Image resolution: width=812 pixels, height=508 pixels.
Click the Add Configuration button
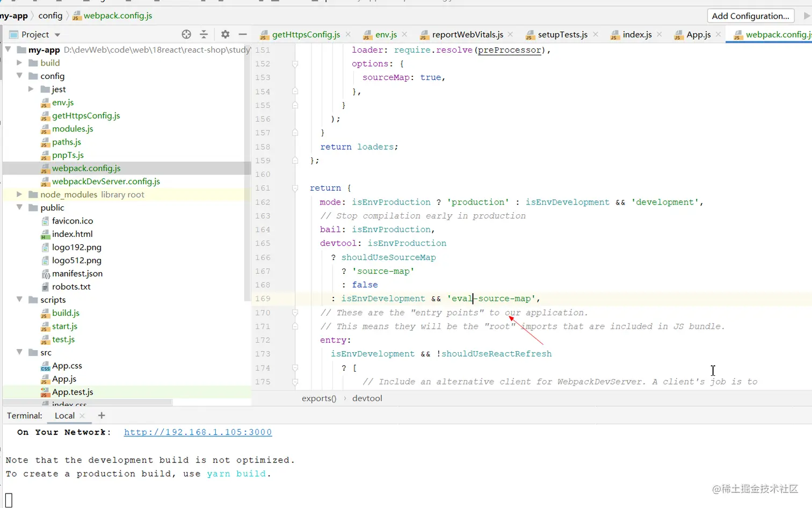point(751,16)
